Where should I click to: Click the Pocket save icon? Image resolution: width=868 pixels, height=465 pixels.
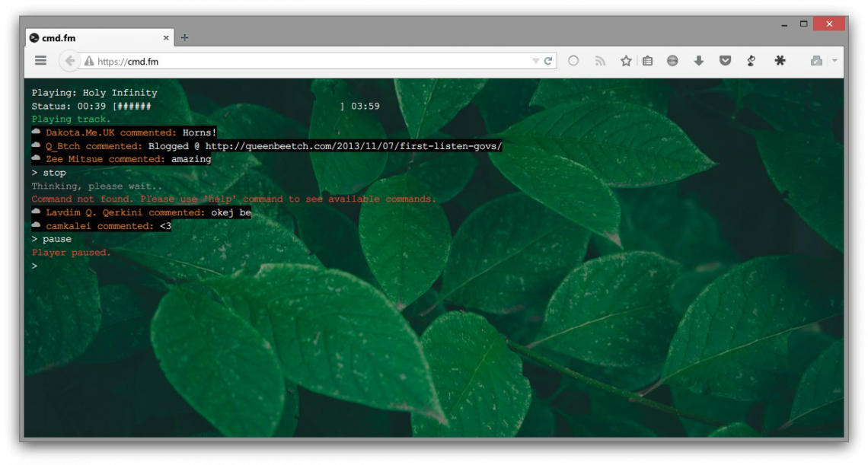[725, 61]
